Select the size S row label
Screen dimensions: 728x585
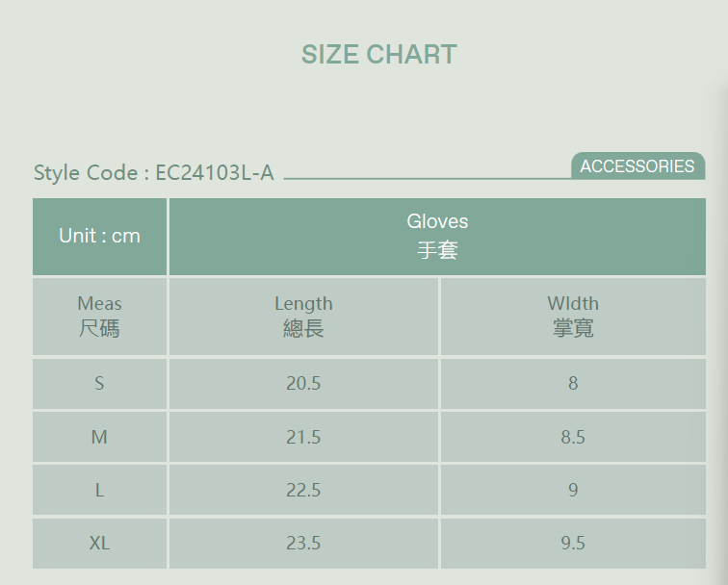point(99,384)
